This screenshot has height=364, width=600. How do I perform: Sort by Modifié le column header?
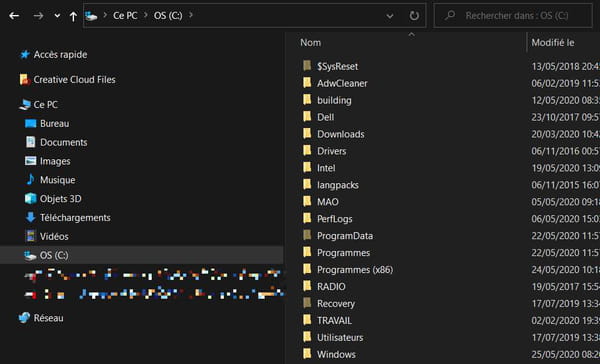(x=553, y=42)
